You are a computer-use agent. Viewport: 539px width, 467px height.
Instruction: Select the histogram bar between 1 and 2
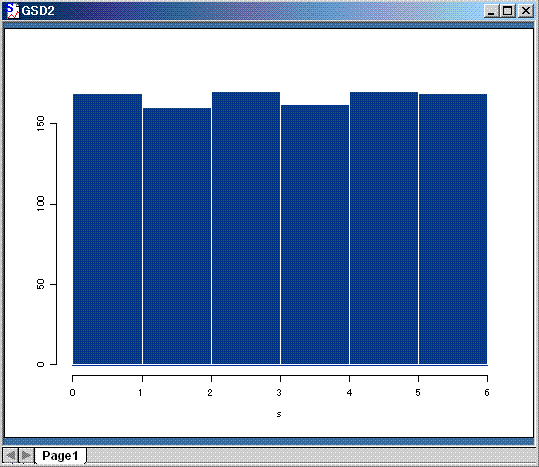(177, 236)
